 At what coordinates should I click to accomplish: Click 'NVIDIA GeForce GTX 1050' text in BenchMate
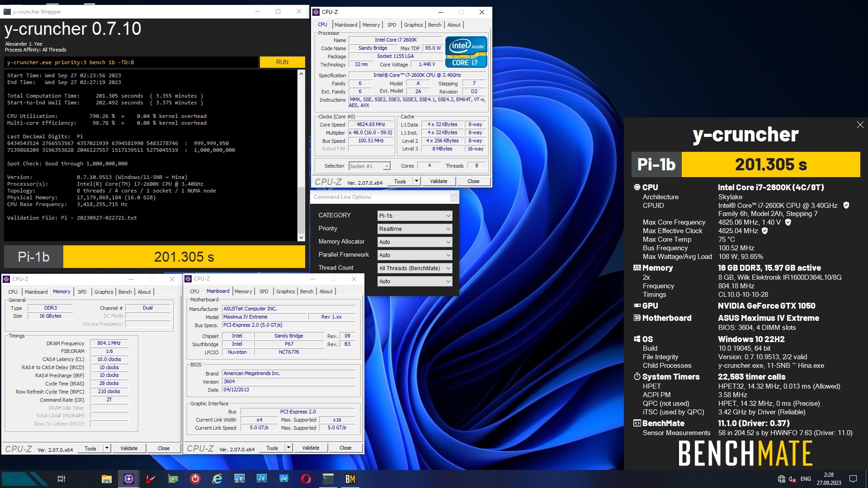[x=766, y=306]
